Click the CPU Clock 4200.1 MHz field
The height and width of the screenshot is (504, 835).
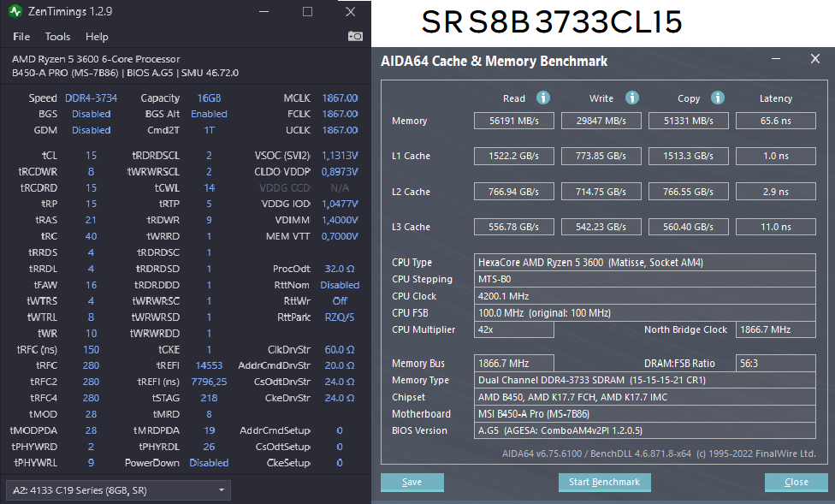645,296
